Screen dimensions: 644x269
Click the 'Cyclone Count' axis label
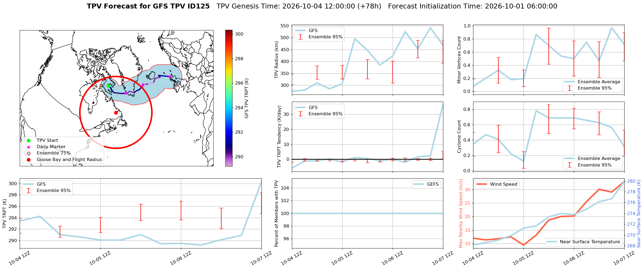[x=459, y=136]
